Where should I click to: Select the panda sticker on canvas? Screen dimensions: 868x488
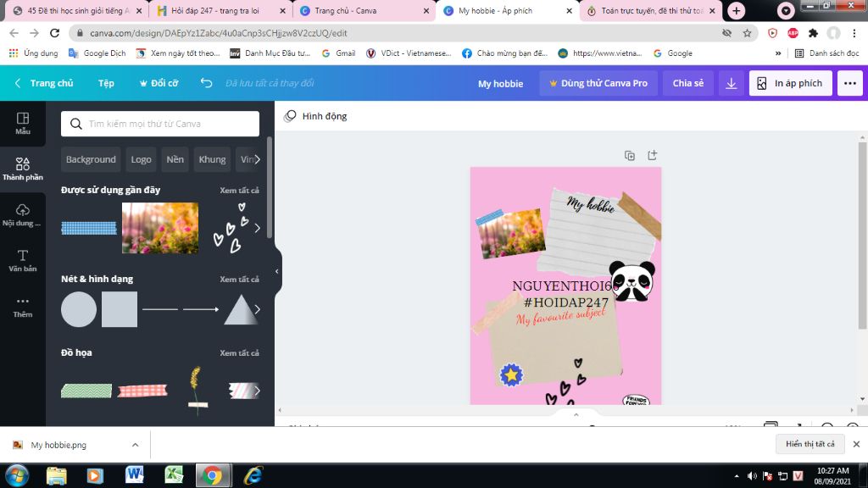pyautogui.click(x=632, y=281)
